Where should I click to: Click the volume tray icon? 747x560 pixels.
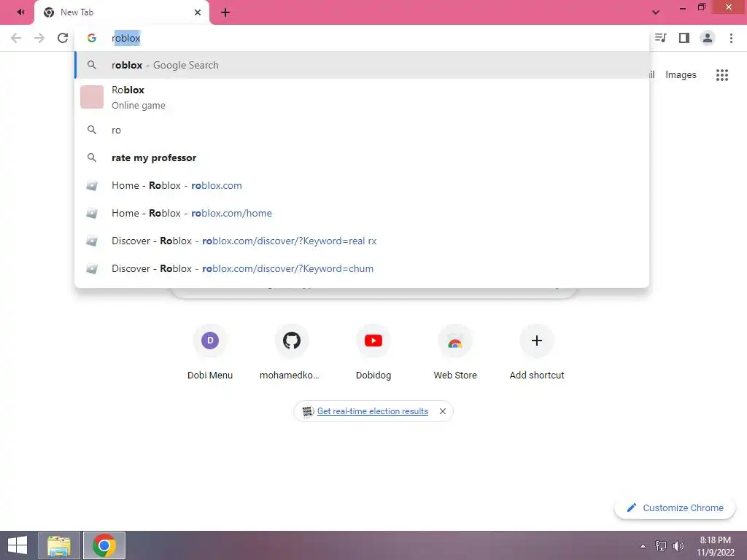point(678,546)
